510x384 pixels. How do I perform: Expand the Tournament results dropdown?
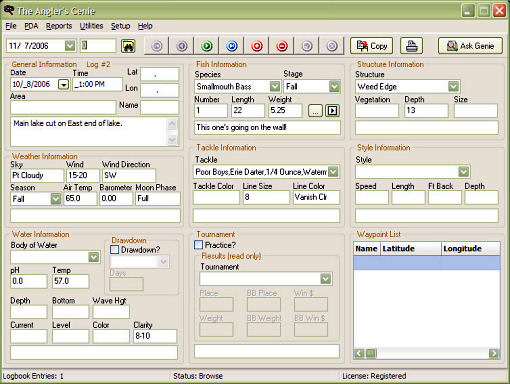[x=325, y=279]
